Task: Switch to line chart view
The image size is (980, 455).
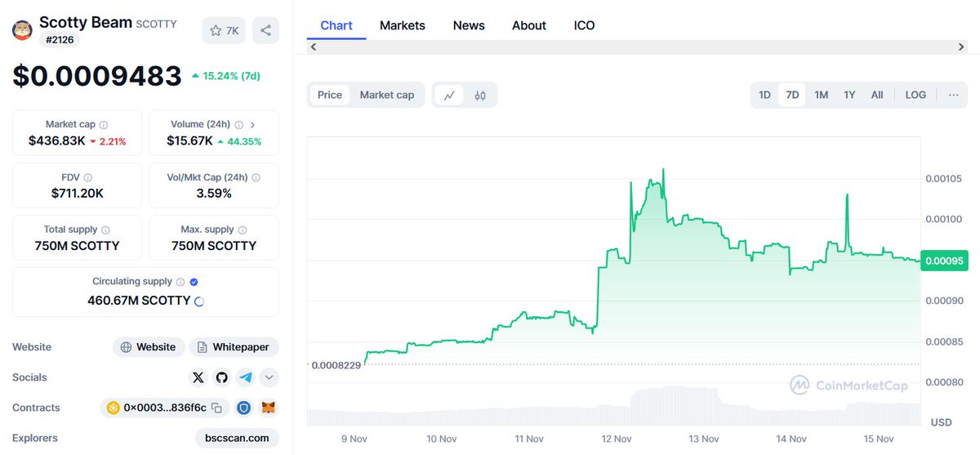Action: (x=449, y=95)
